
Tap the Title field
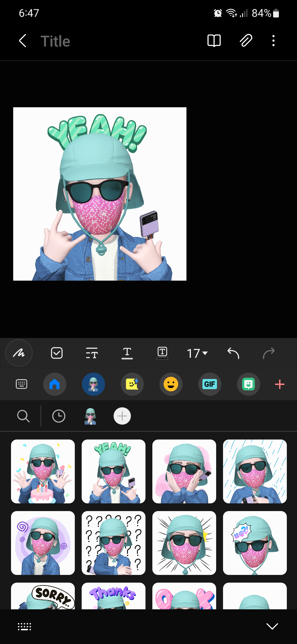click(55, 41)
